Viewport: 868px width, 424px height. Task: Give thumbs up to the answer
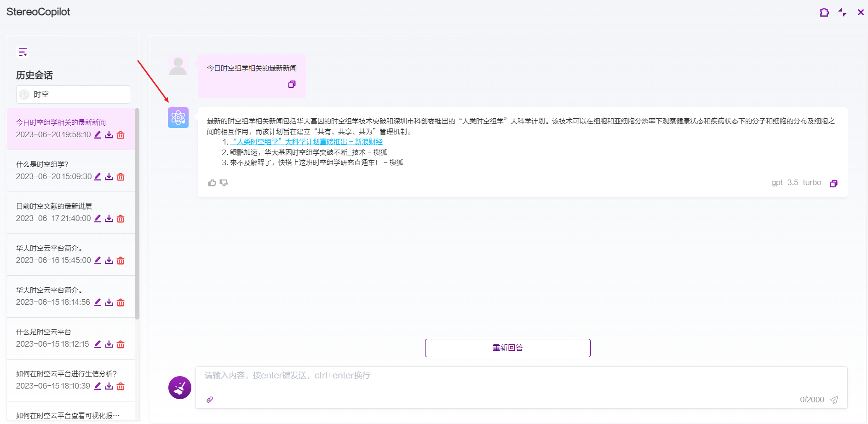tap(212, 183)
